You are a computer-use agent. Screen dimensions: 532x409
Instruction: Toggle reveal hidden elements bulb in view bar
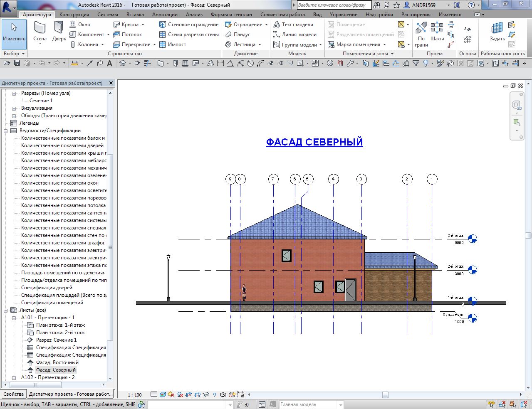coord(215,394)
